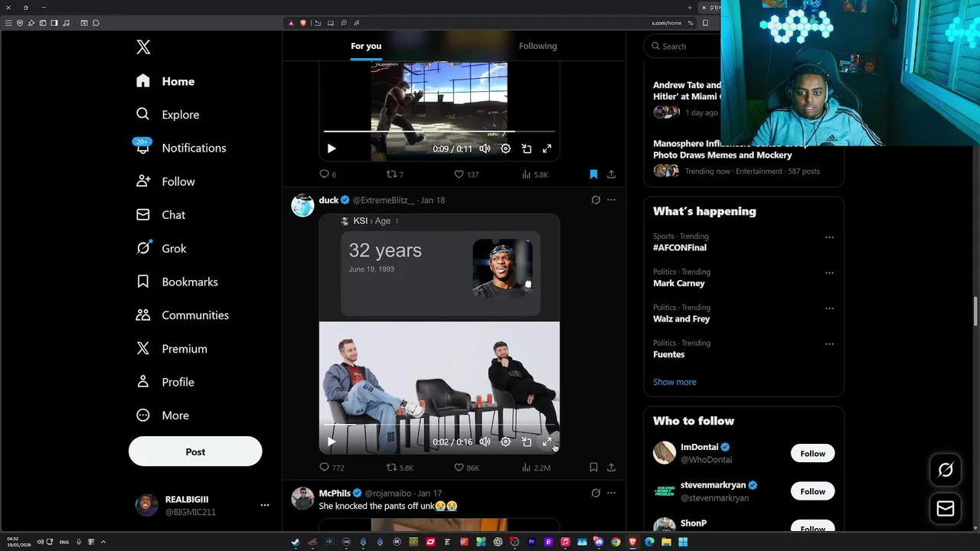Enter fullscreen on the KSI video

tap(547, 442)
